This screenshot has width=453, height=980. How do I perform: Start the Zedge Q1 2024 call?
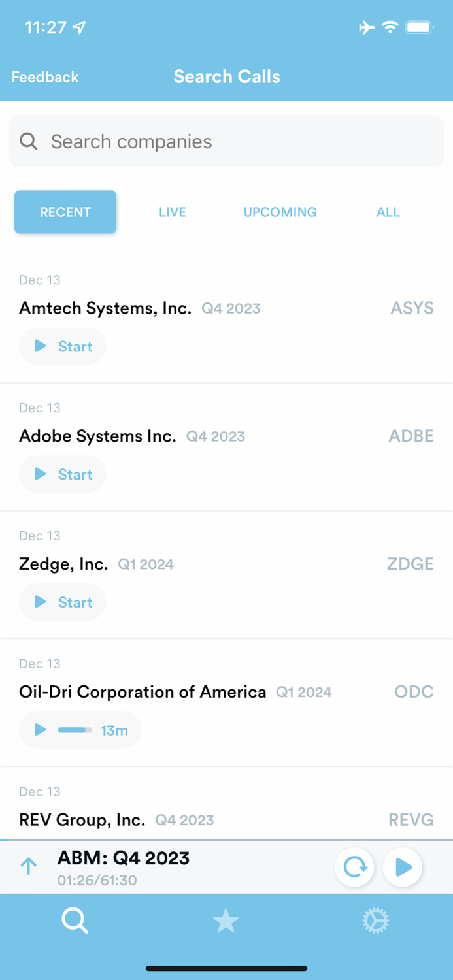[62, 602]
